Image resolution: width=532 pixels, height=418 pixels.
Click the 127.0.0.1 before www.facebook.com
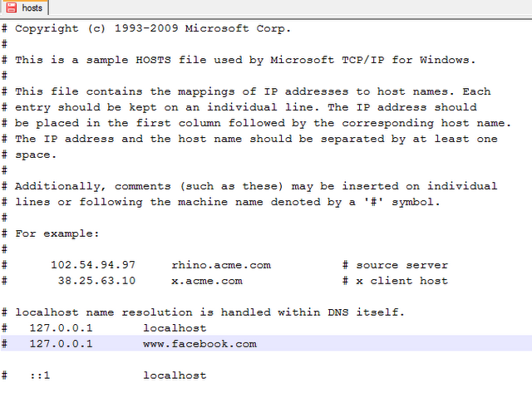pos(61,344)
